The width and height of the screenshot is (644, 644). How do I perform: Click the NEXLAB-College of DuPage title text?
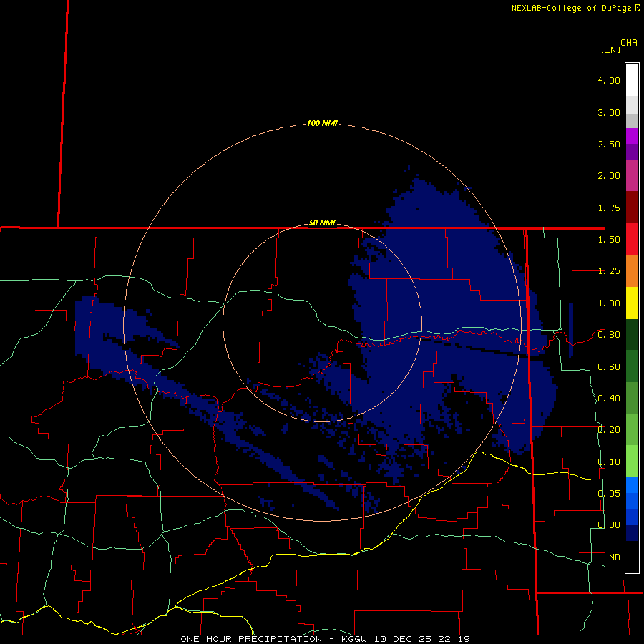click(x=571, y=8)
